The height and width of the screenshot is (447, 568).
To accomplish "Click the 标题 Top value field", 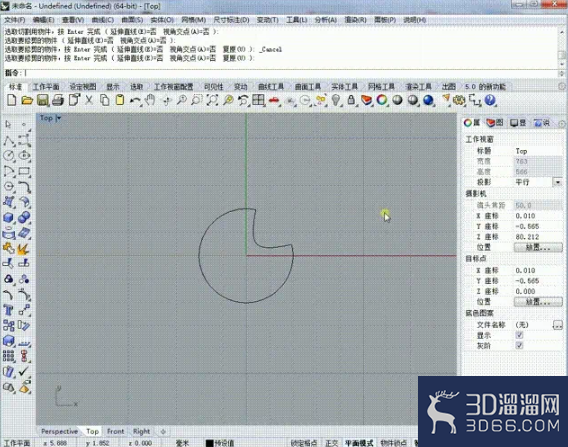I will click(538, 151).
